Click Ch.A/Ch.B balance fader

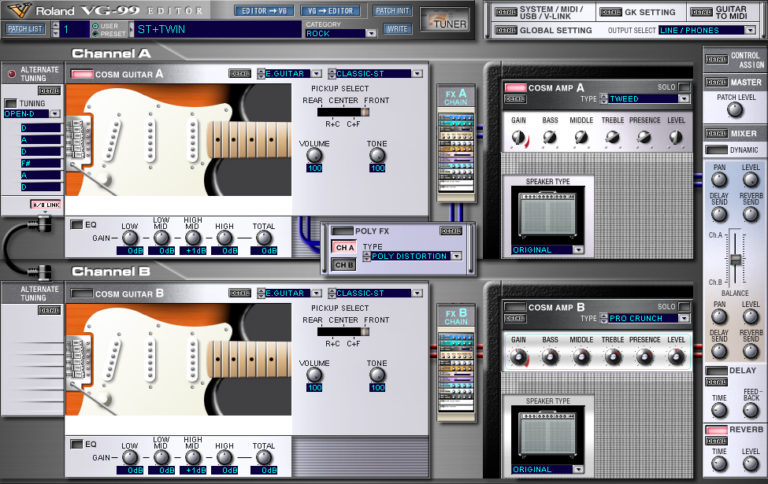pos(735,259)
